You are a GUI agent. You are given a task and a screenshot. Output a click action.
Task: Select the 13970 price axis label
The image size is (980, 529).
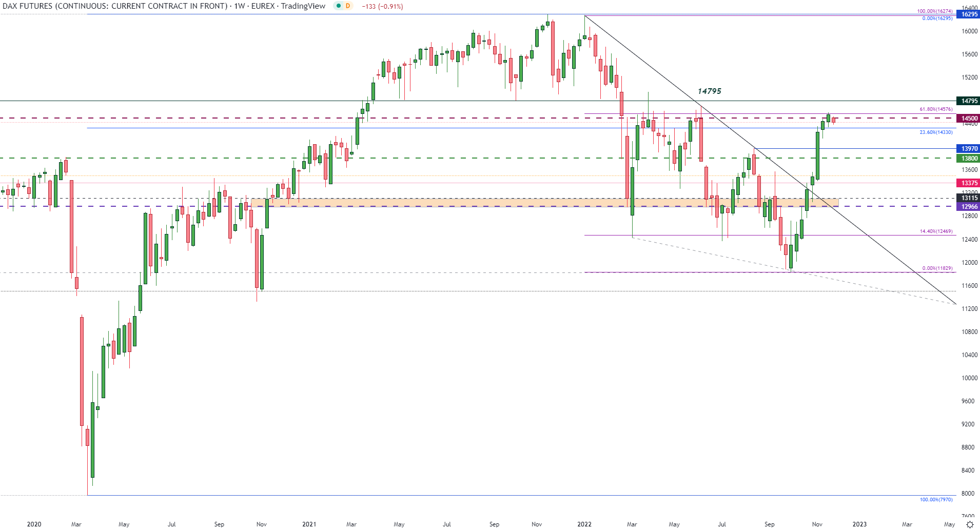pos(968,149)
